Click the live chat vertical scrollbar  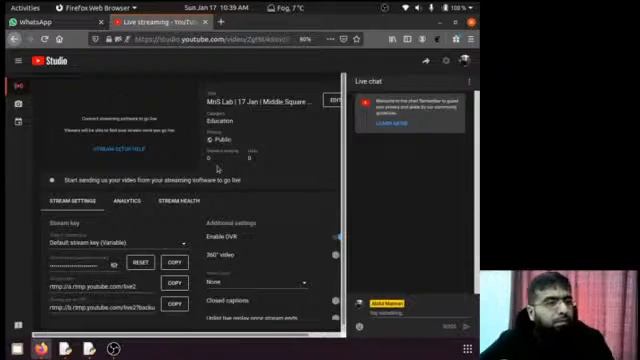point(476,192)
